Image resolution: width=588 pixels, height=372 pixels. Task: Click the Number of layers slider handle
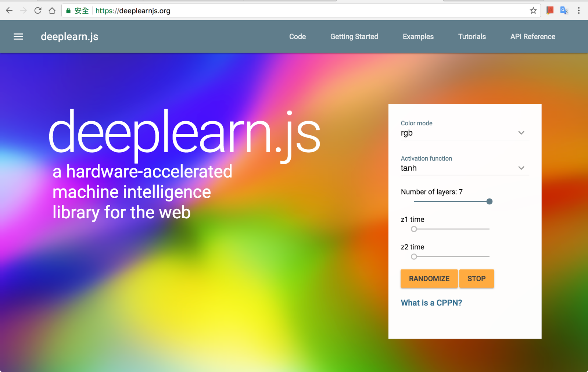pyautogui.click(x=489, y=201)
